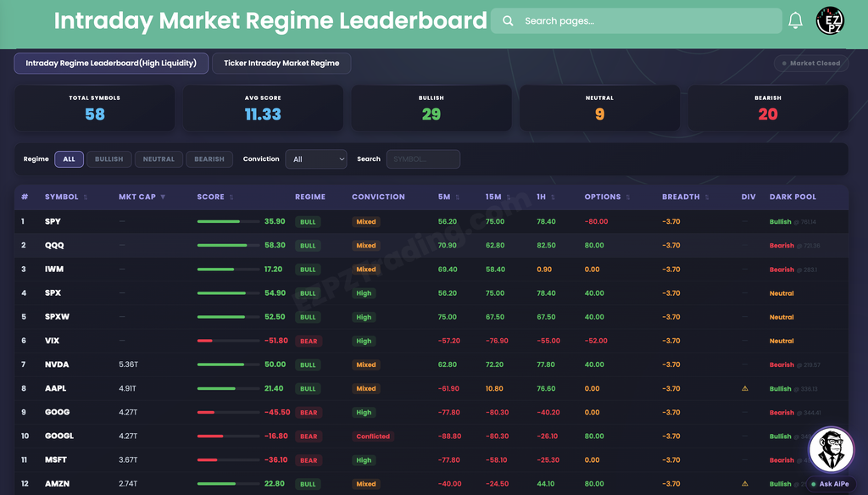Click SPY dark pool Bullish entry
Viewport: 868px width, 495px height.
pos(793,221)
